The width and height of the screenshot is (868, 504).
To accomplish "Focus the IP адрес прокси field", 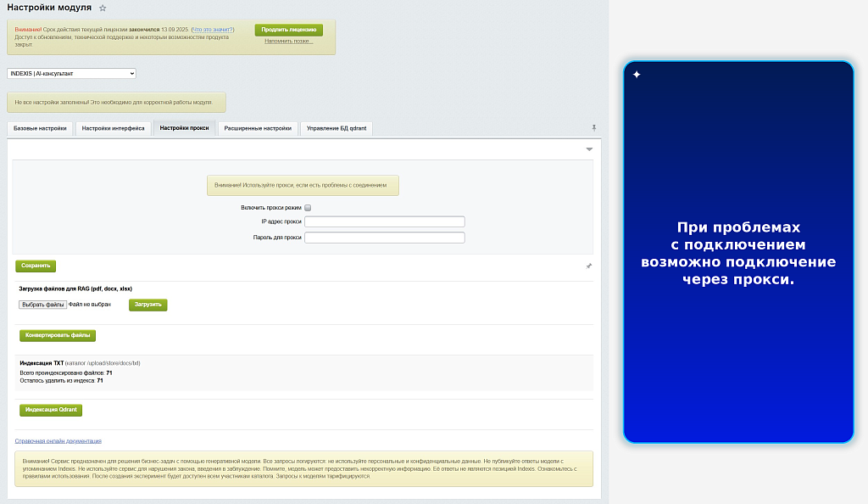I will pos(385,221).
